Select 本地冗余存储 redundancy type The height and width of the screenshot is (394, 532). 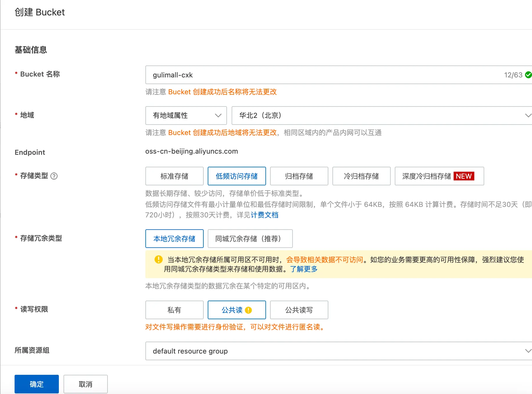pyautogui.click(x=175, y=239)
